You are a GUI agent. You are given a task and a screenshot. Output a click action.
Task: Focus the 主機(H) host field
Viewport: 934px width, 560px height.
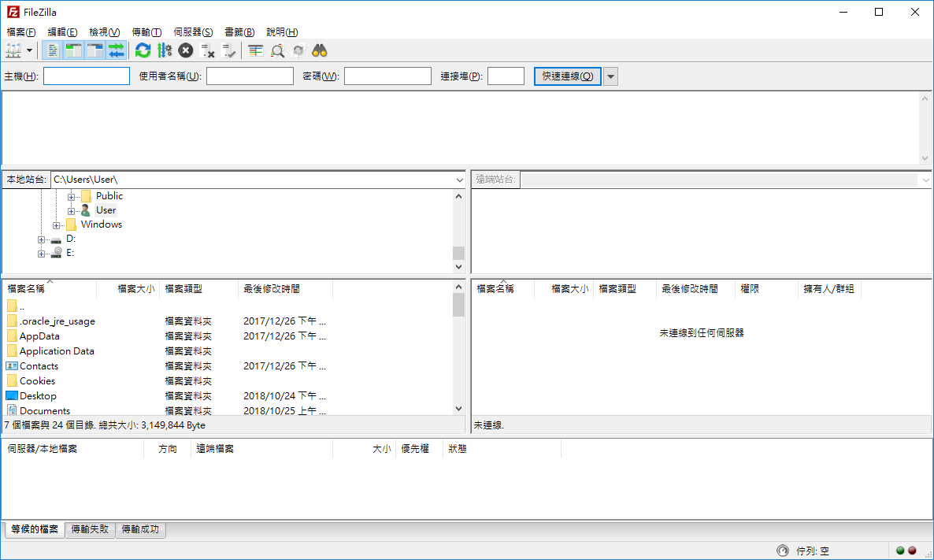coord(87,76)
